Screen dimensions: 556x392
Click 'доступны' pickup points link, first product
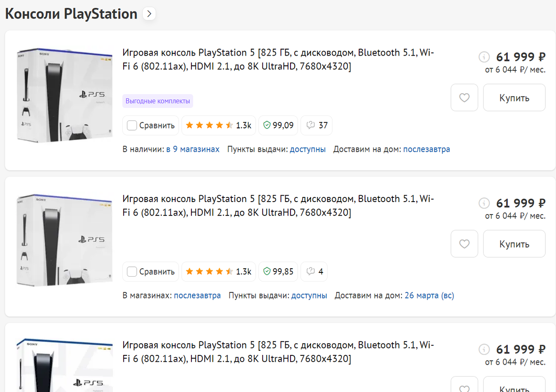308,149
